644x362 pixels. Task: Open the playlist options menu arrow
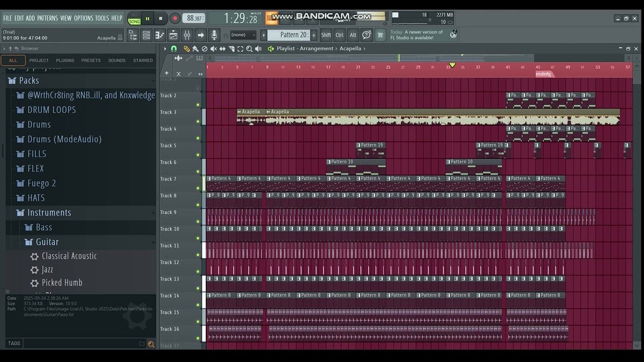tap(165, 49)
